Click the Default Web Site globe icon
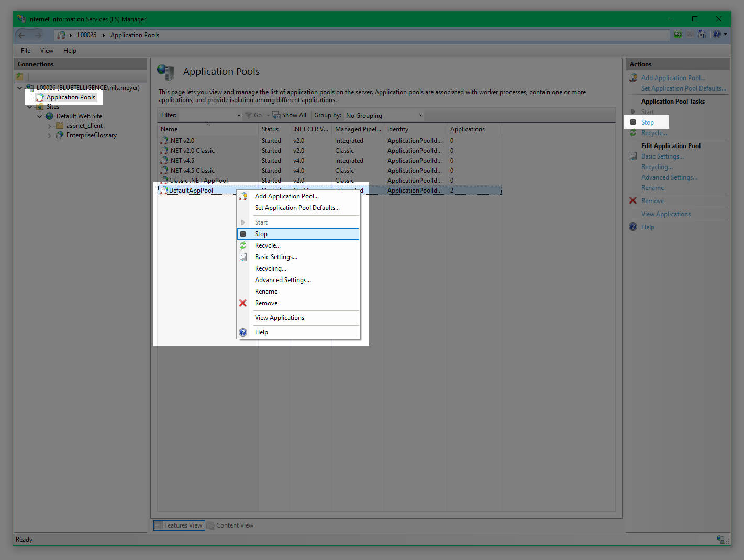 (50, 116)
